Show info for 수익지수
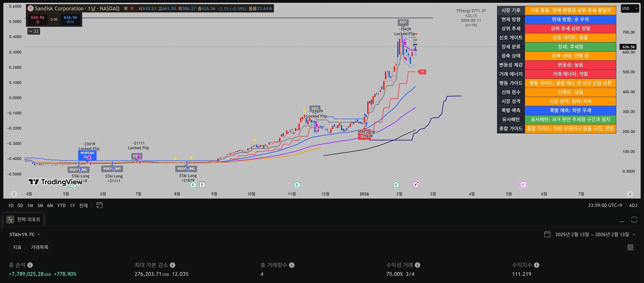The width and height of the screenshot is (644, 283). [x=537, y=265]
